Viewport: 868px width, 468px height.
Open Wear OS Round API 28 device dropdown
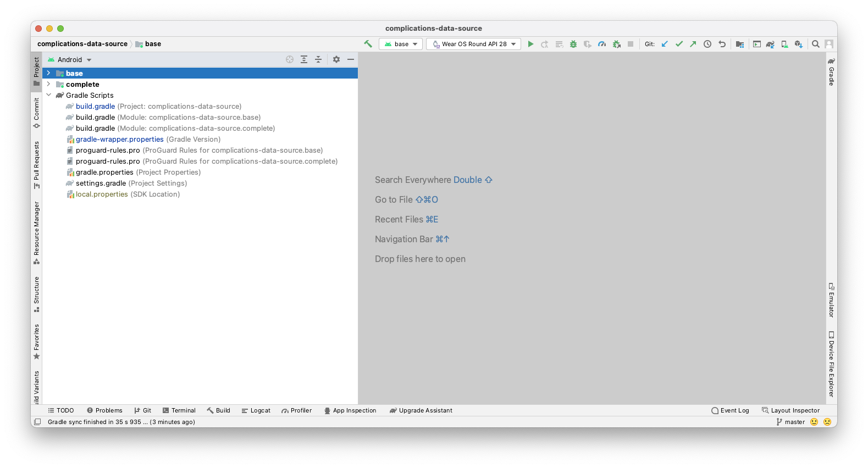[x=474, y=44]
